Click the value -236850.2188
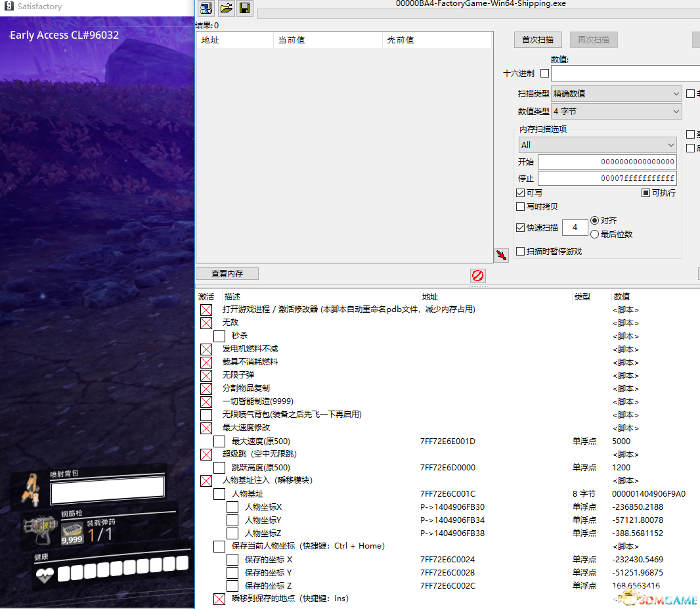The width and height of the screenshot is (700, 609). [x=638, y=507]
